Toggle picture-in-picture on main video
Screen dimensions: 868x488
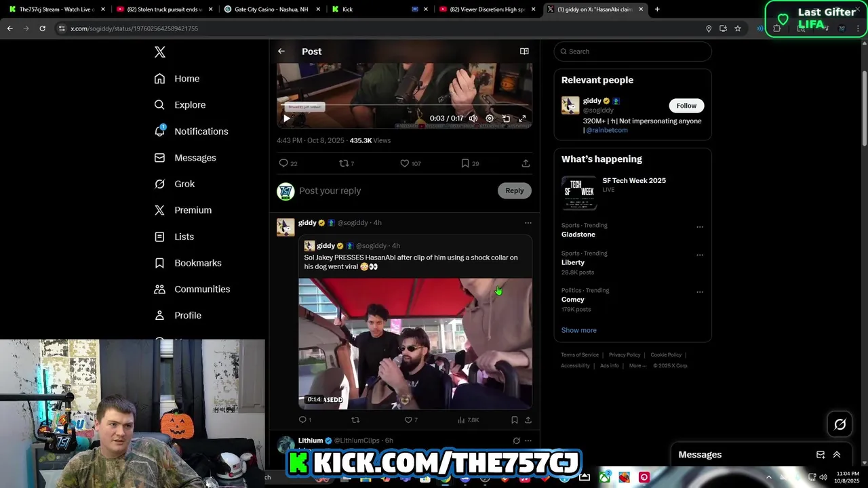[x=506, y=119]
